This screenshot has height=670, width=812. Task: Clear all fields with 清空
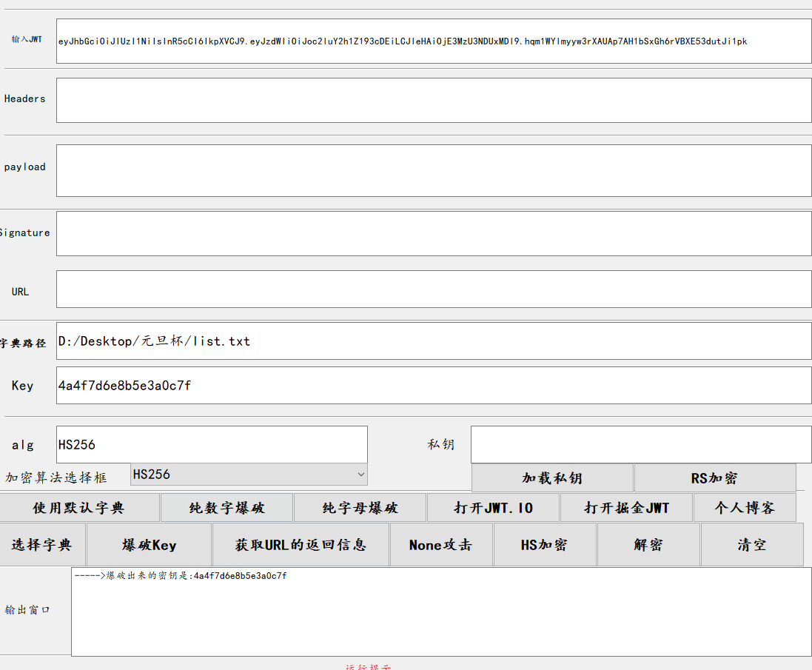(751, 545)
